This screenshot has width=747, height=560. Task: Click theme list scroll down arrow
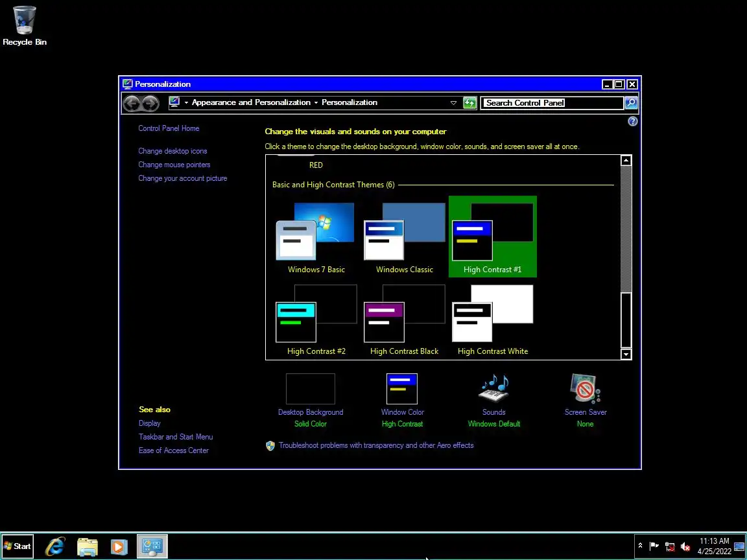point(626,354)
